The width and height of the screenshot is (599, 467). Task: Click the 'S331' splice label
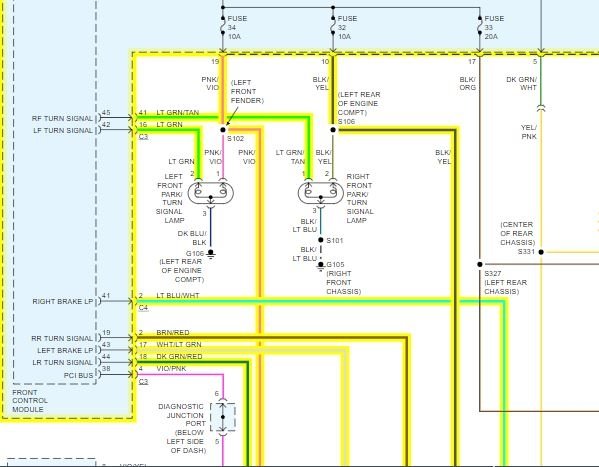[526, 252]
